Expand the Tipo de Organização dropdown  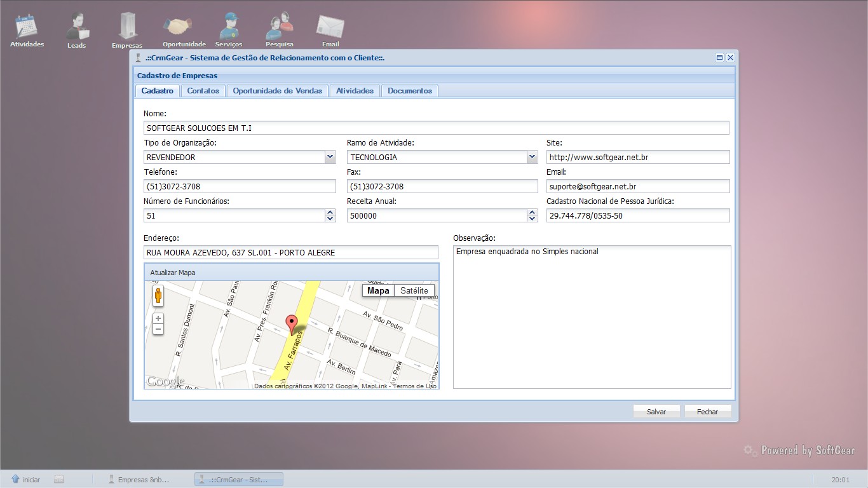(330, 157)
